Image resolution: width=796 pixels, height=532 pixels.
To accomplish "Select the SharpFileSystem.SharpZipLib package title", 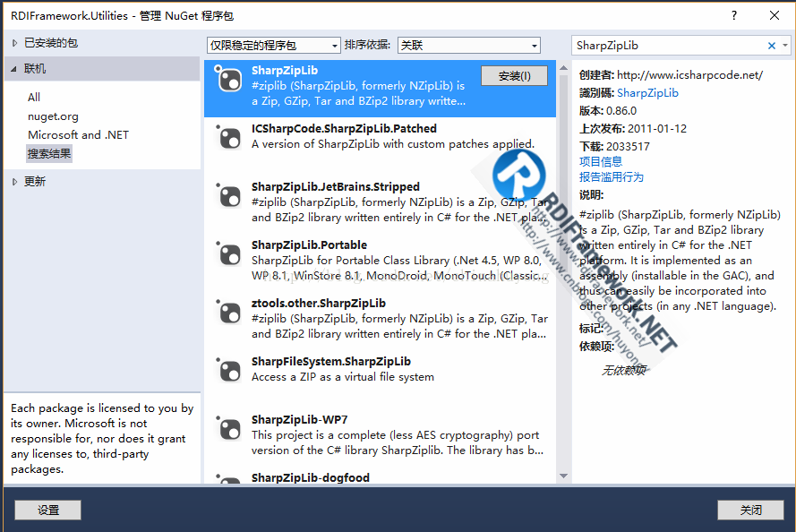I will coord(331,362).
